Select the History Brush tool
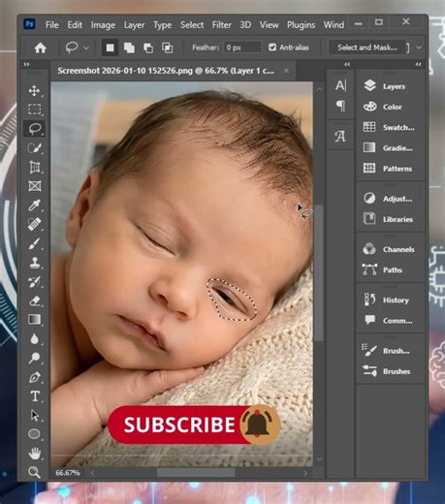The image size is (445, 504). 34,282
